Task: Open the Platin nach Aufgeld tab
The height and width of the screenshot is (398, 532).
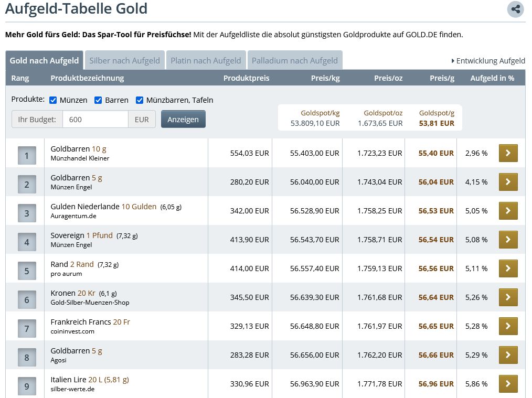Action: click(x=206, y=60)
